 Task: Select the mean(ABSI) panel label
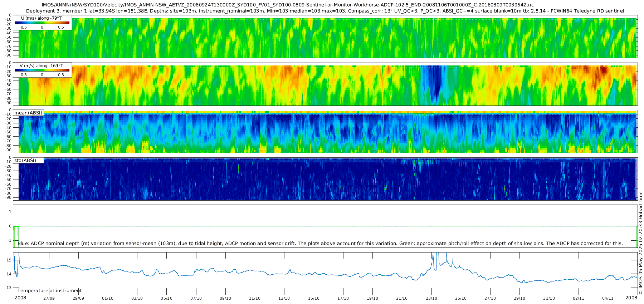(x=28, y=113)
